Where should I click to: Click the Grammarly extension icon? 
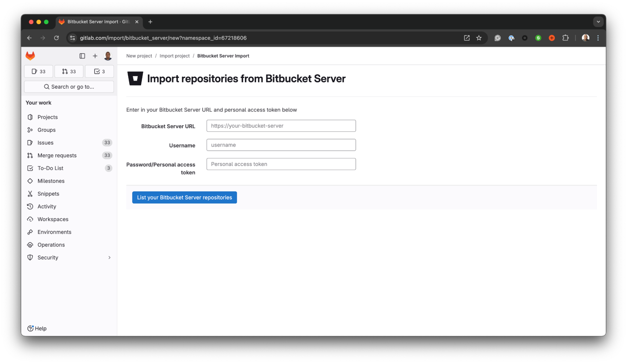tap(497, 38)
